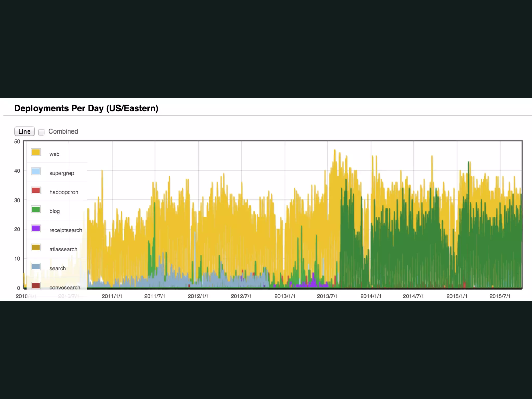Viewport: 532px width, 399px height.
Task: Select the receiptsearch legend label
Action: click(66, 230)
